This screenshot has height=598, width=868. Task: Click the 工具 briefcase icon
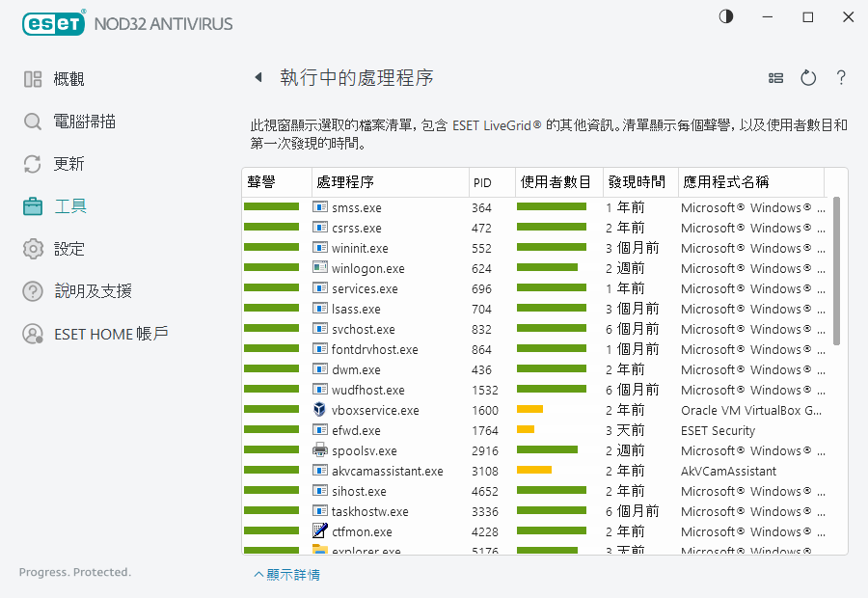(x=33, y=206)
